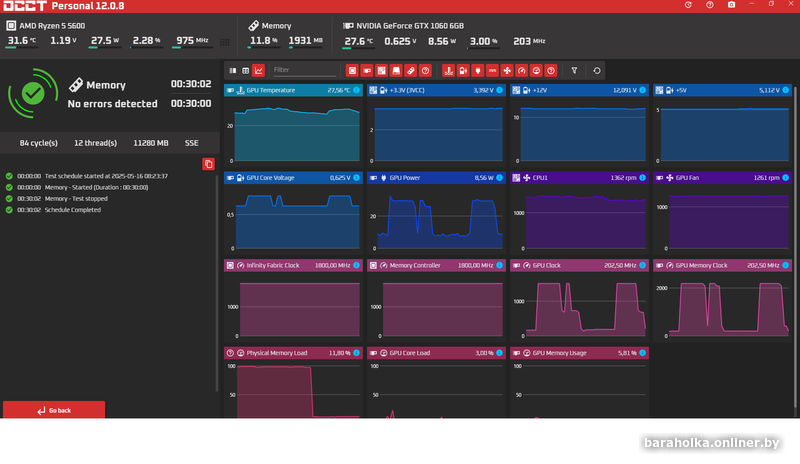Click the AMD Ryzen 5 5600 CPU header
The width and height of the screenshot is (800, 464).
coord(46,26)
